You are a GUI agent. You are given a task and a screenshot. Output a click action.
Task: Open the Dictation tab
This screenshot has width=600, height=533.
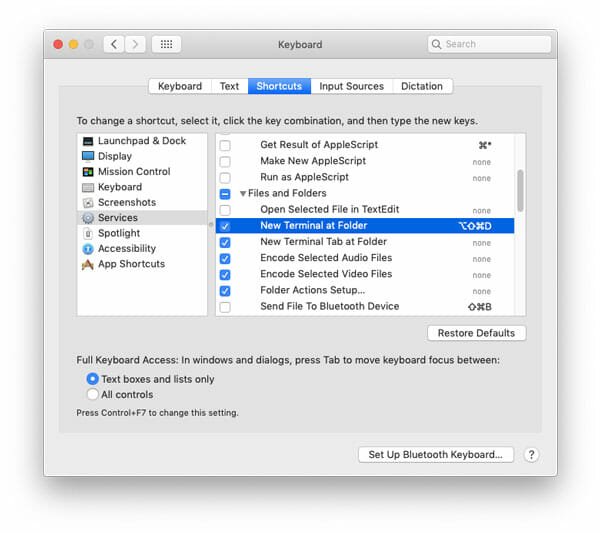tap(422, 86)
